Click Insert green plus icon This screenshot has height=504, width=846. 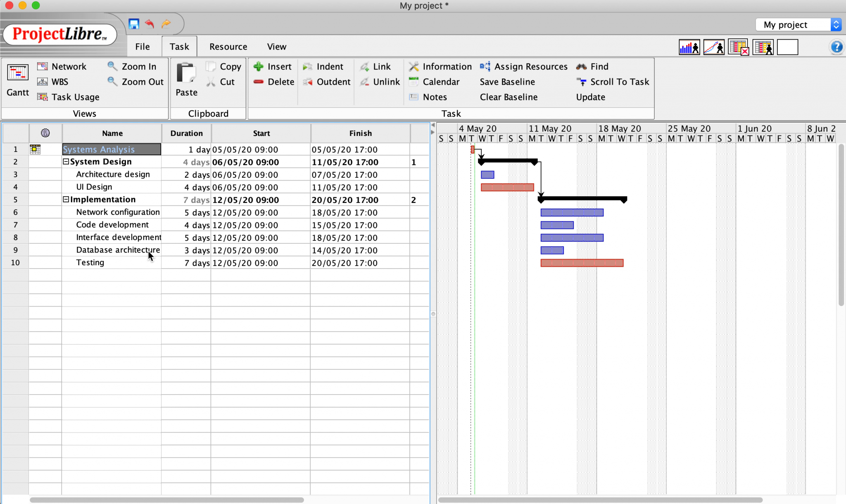[259, 67]
